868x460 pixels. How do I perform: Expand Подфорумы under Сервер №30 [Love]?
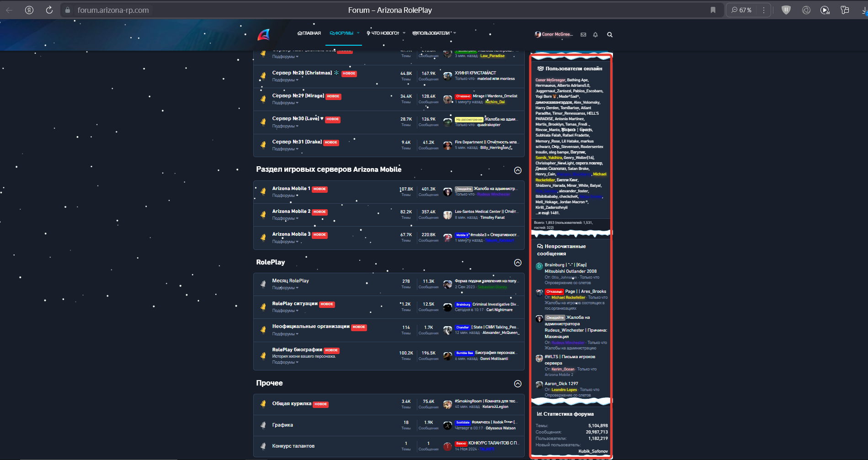pos(285,126)
